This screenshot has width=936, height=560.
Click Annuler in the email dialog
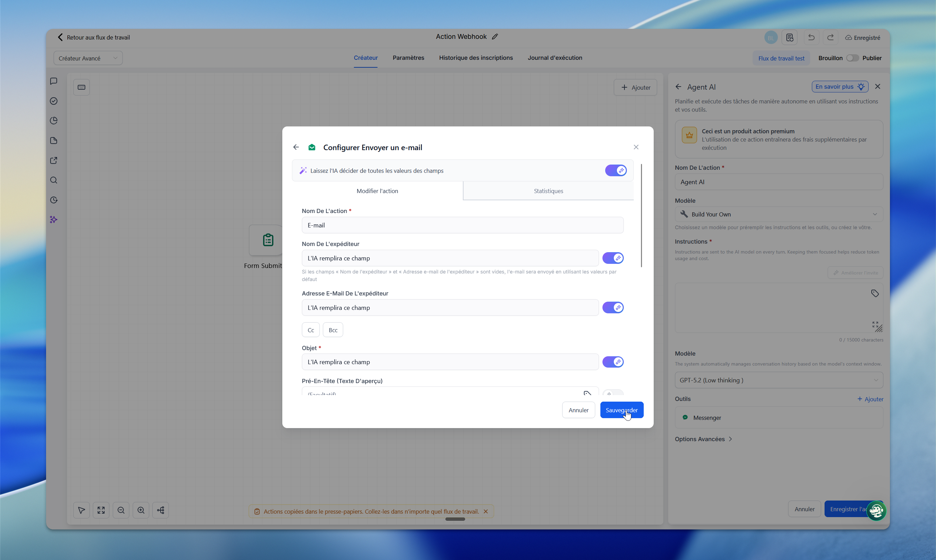(x=578, y=410)
